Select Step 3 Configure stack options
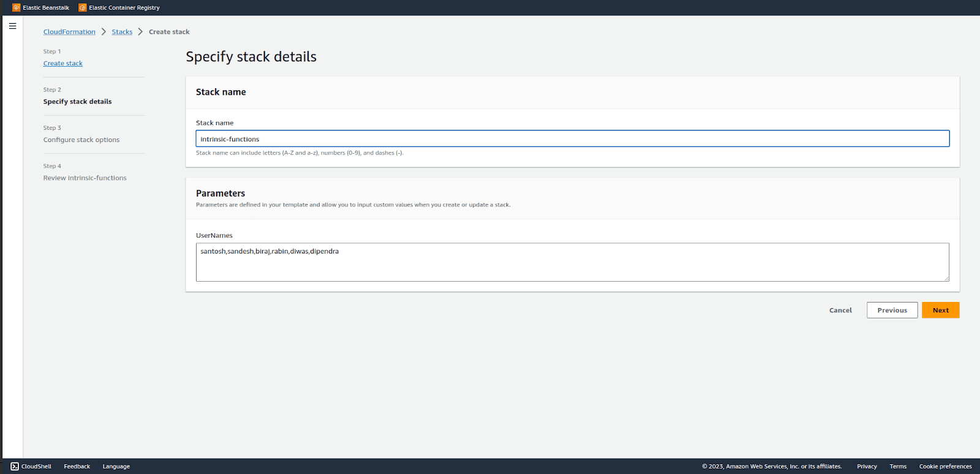 click(81, 140)
